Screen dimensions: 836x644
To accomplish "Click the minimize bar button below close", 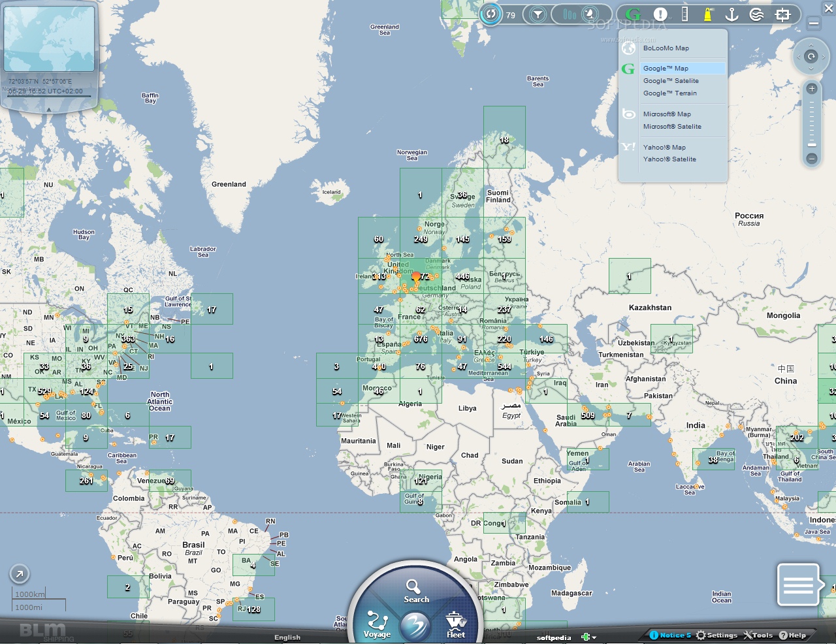I will (x=814, y=24).
